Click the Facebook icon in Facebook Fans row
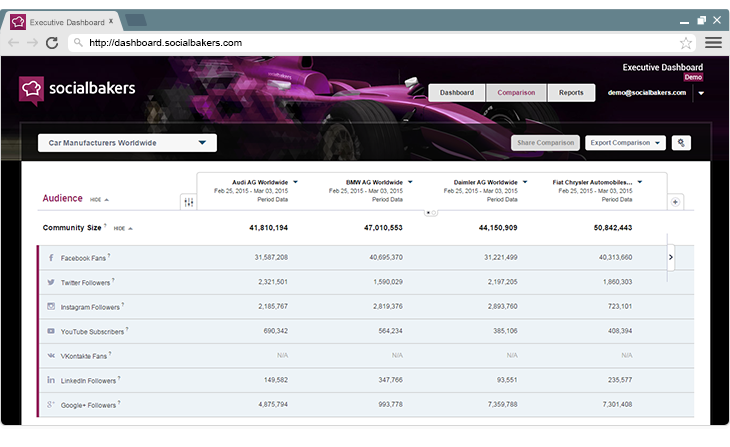This screenshot has width=730, height=447. (51, 257)
